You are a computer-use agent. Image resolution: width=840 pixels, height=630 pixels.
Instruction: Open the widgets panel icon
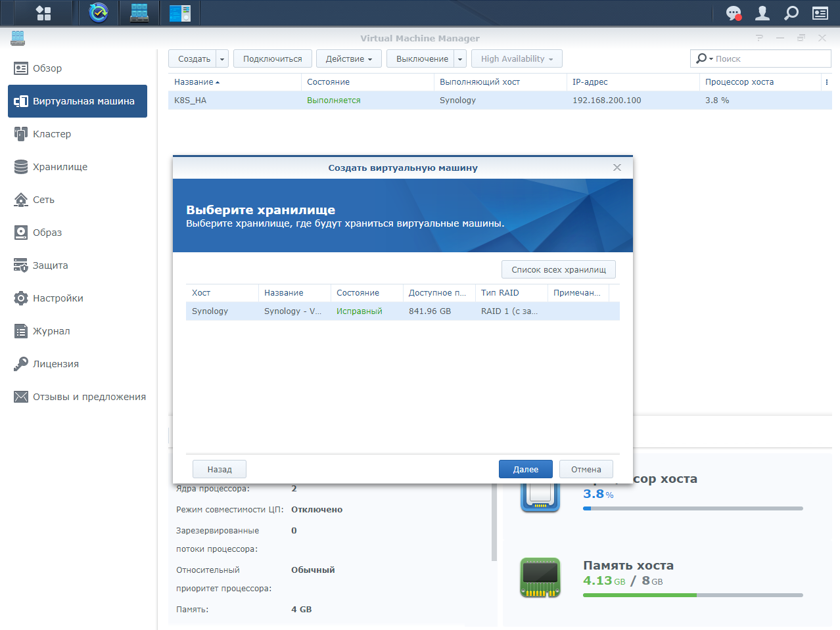820,12
